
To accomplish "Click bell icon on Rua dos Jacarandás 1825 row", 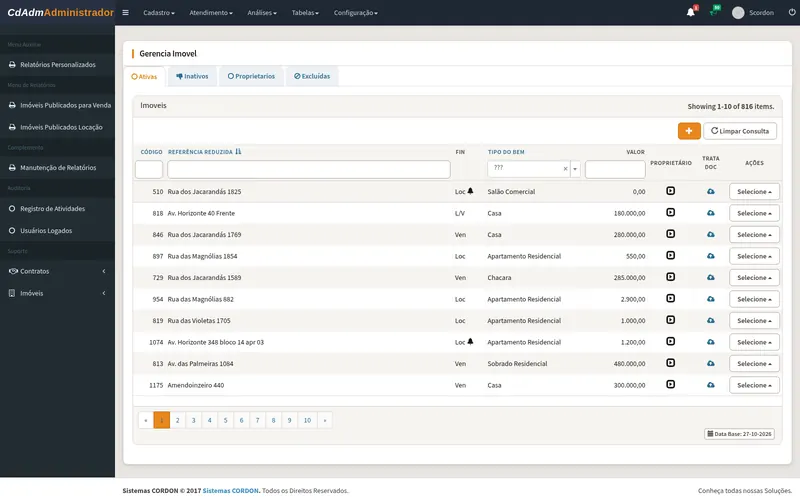I will pos(470,191).
